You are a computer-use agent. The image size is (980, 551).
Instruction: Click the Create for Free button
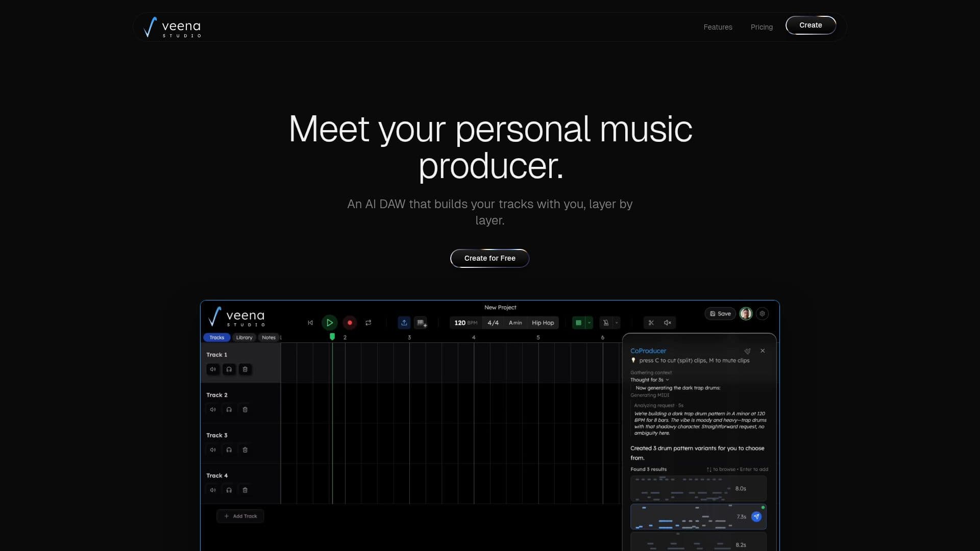point(489,258)
